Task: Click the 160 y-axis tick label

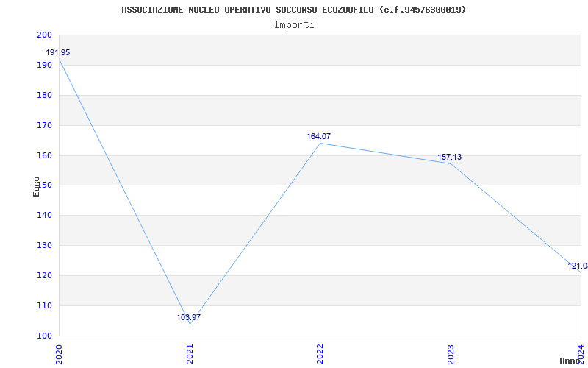Action: tap(44, 155)
